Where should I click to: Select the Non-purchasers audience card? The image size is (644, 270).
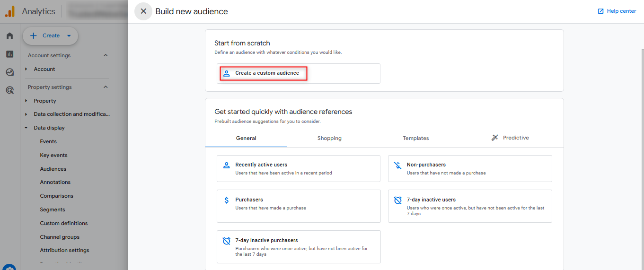click(470, 168)
